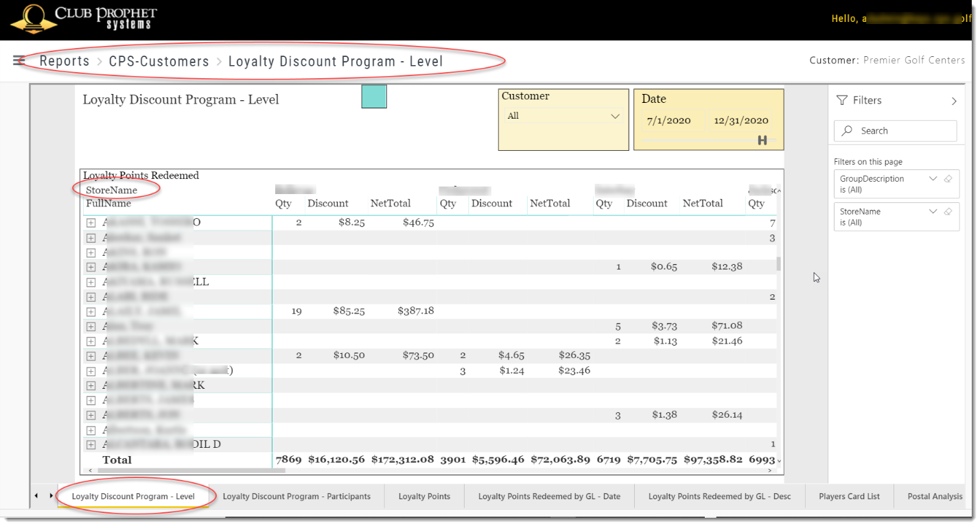Click the Hello user greeting
Viewport: 980px width, 526px height.
coord(900,19)
